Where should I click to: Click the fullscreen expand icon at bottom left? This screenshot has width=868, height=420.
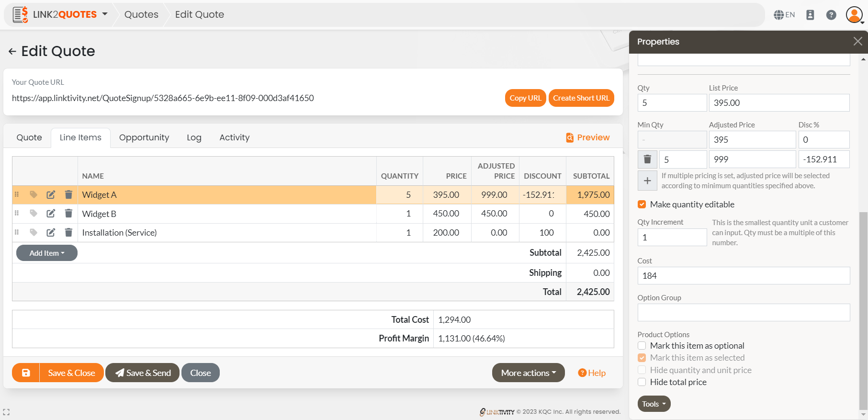[x=6, y=412]
